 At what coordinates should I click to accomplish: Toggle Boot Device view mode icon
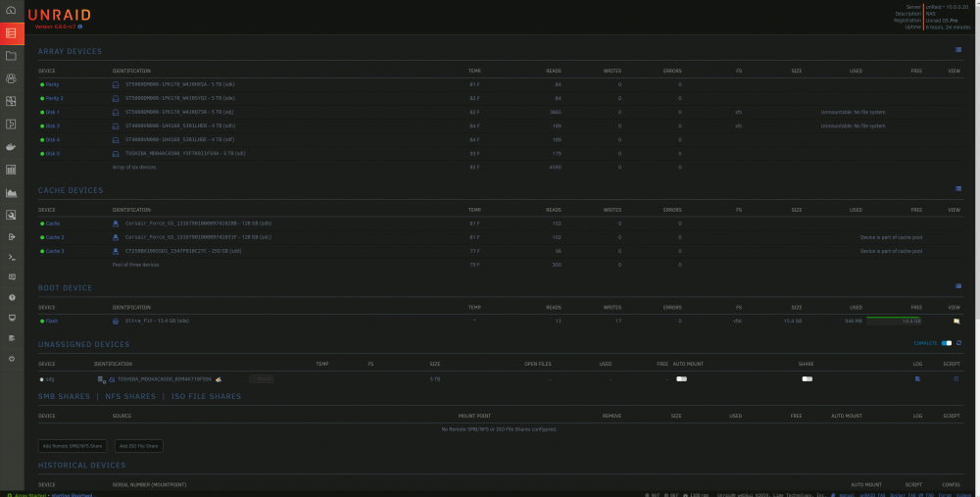tap(958, 285)
